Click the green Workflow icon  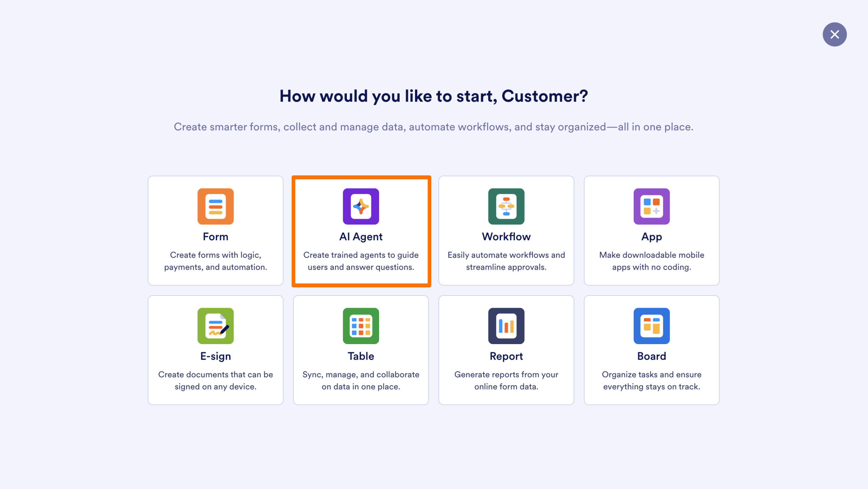pos(506,206)
